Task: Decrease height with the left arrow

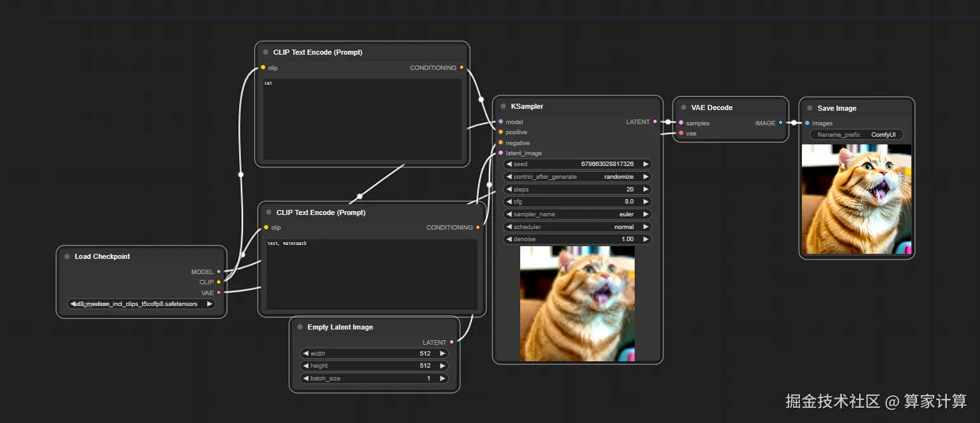Action: (306, 366)
